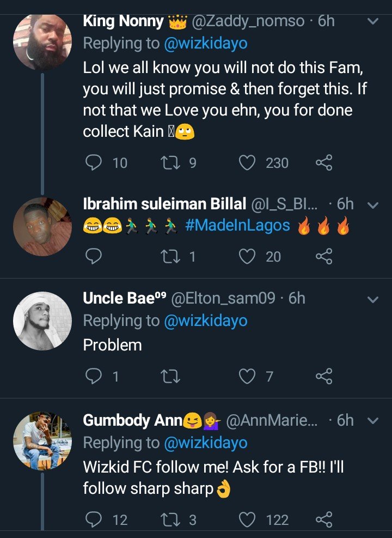This screenshot has width=392, height=538.
Task: Share Gumbody Ann's tweet
Action: point(324,520)
